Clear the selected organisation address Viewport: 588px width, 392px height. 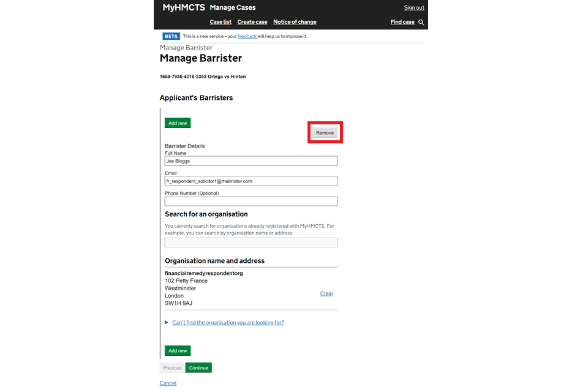point(326,293)
